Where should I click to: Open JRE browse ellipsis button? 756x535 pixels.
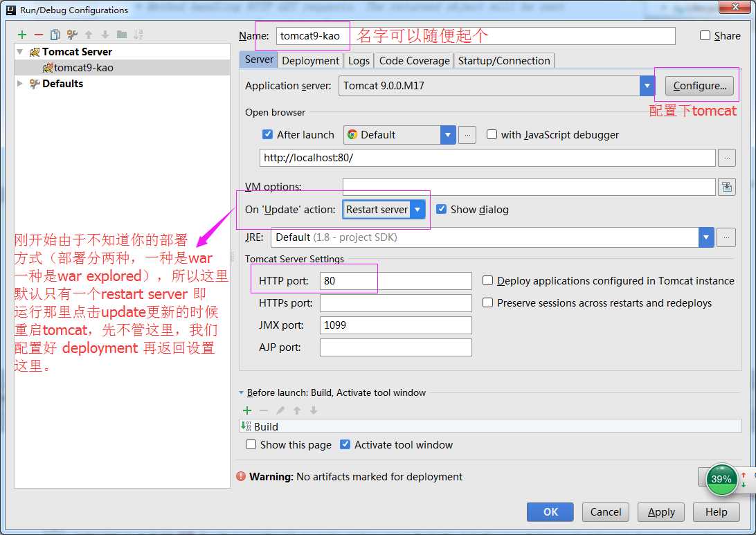(x=726, y=237)
